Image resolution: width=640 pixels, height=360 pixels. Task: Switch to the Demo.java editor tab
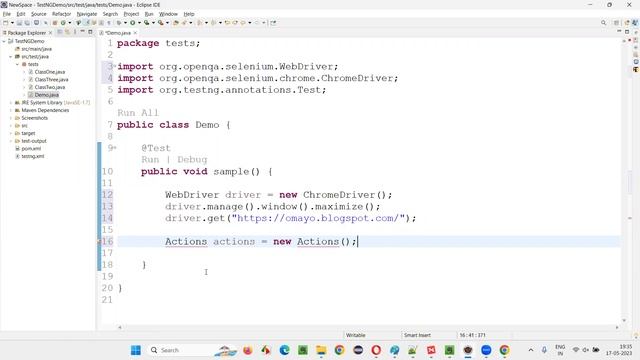tap(118, 33)
